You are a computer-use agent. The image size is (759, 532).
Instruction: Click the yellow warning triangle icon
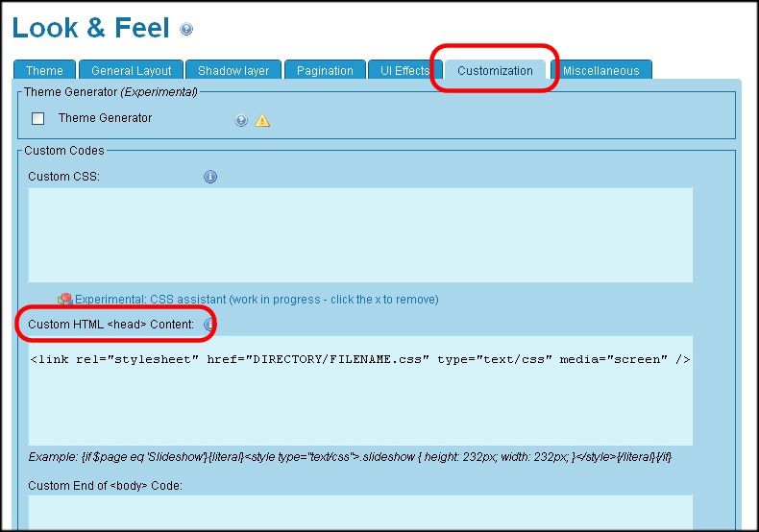pyautogui.click(x=262, y=120)
